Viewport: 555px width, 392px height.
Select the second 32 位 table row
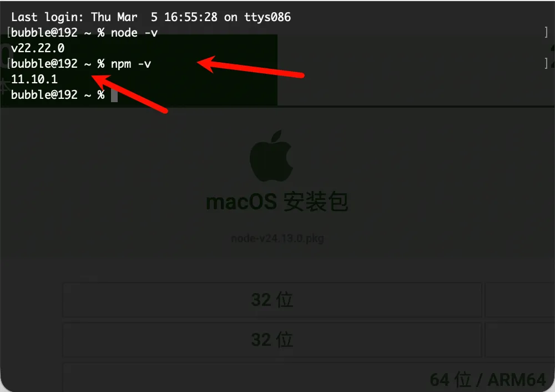tap(272, 340)
